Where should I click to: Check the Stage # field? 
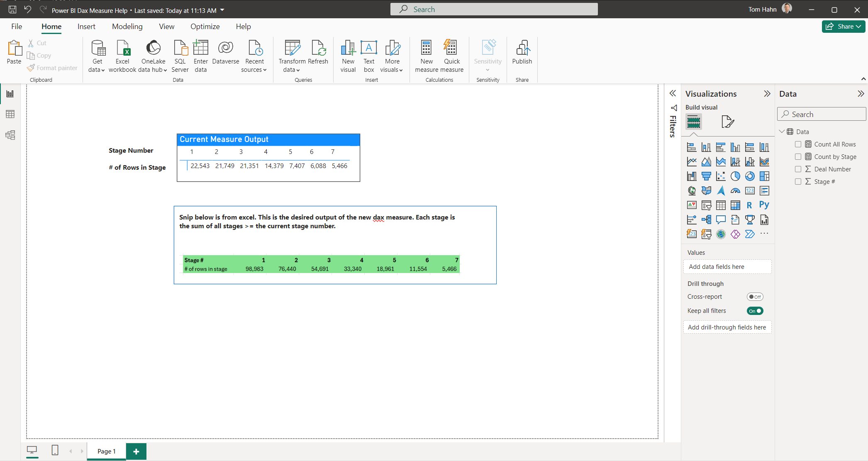pyautogui.click(x=798, y=182)
